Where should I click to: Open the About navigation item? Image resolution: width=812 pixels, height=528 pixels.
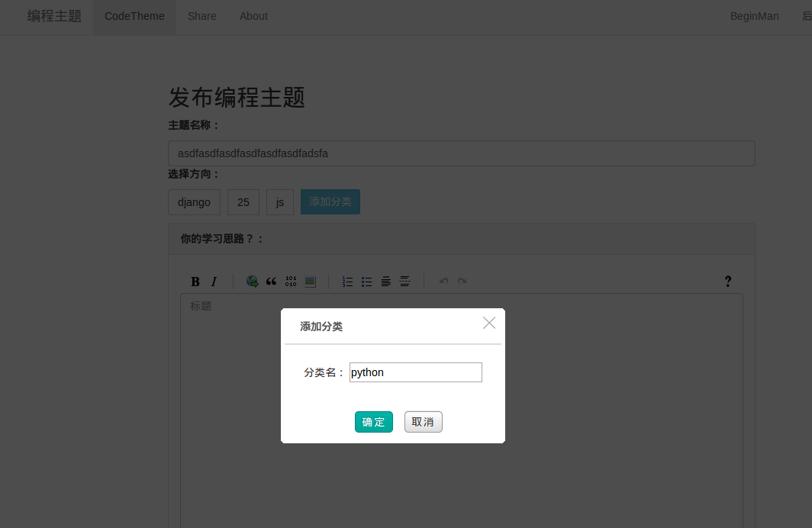253,17
